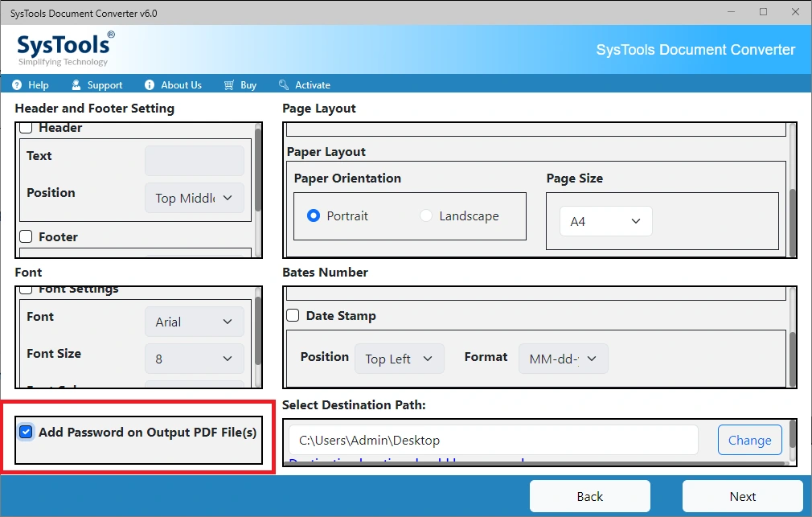This screenshot has height=517, width=812.
Task: Close the SysTools Document Converter window
Action: pyautogui.click(x=795, y=12)
